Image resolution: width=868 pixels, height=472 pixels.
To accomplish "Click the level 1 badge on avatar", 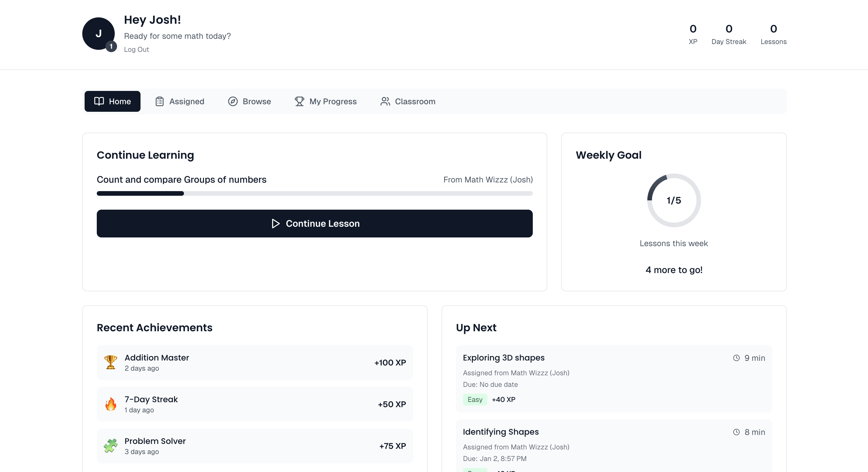I will [x=111, y=47].
